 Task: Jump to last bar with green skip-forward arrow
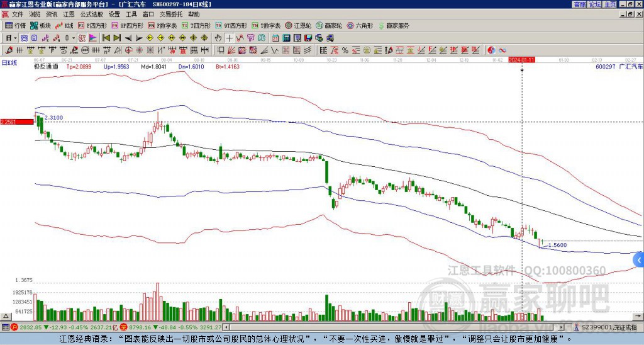pyautogui.click(x=117, y=38)
